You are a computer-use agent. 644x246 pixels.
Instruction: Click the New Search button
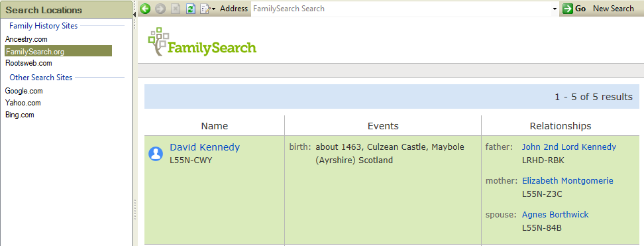point(614,9)
